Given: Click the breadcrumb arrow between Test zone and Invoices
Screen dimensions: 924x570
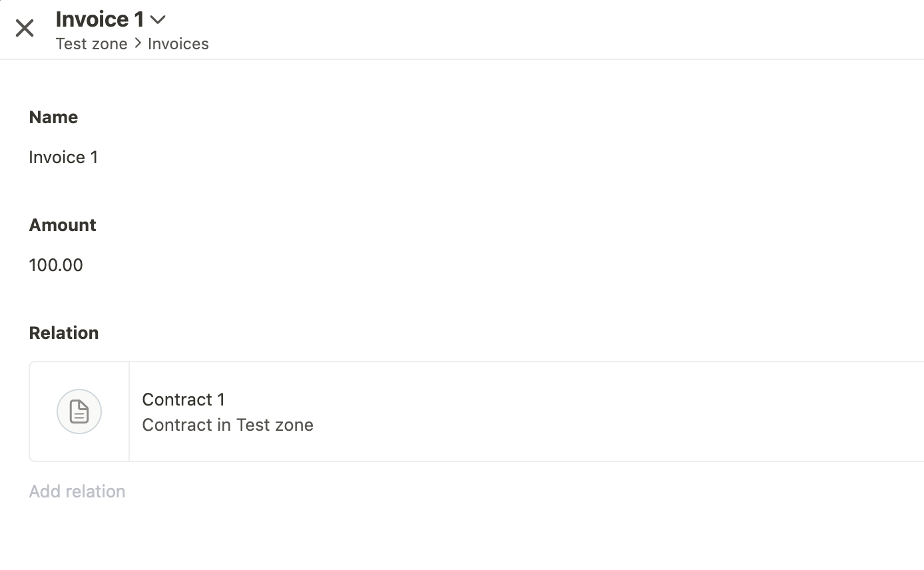Looking at the screenshot, I should (138, 43).
